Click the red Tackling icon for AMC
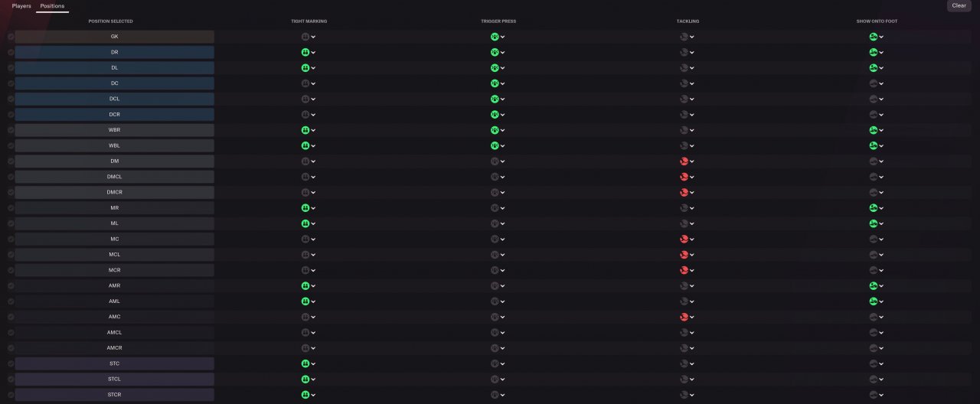The width and height of the screenshot is (980, 404). pos(684,317)
